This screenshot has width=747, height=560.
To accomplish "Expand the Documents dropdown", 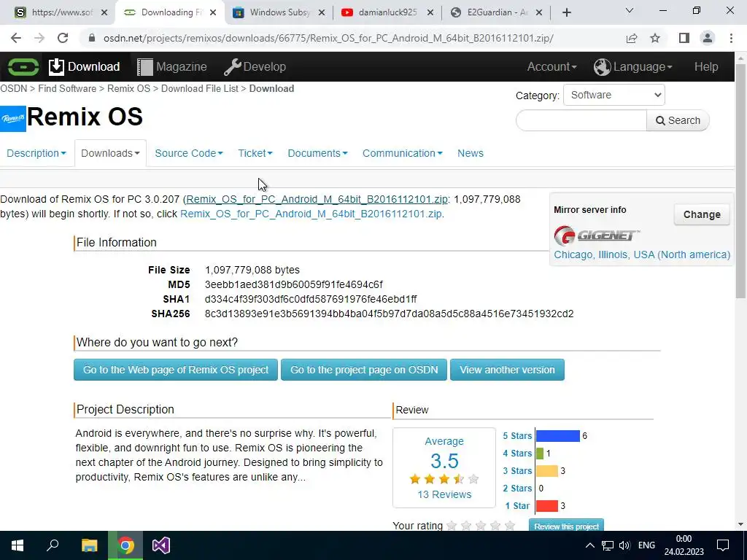I will pyautogui.click(x=317, y=153).
